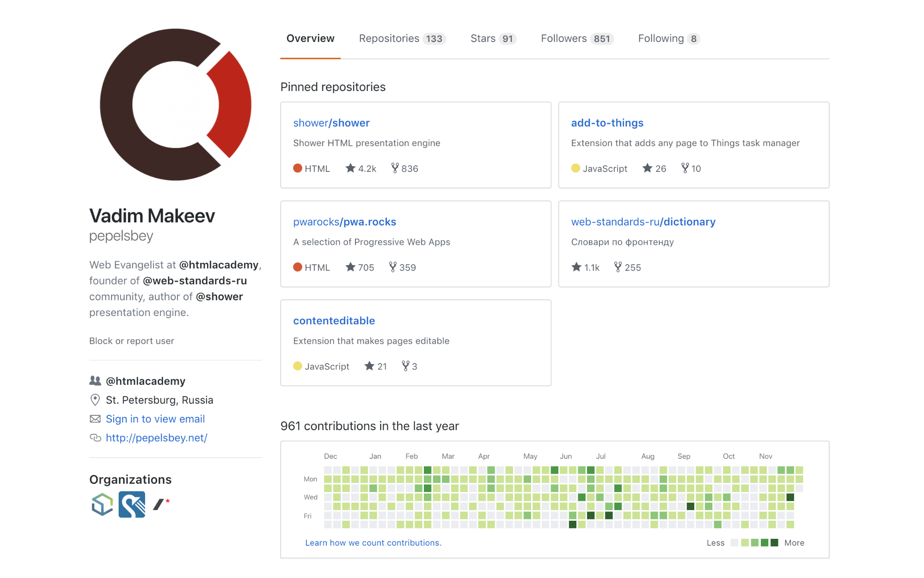Click the HTML language dot on pwa.rocks
Image resolution: width=924 pixels, height=578 pixels.
coord(298,267)
